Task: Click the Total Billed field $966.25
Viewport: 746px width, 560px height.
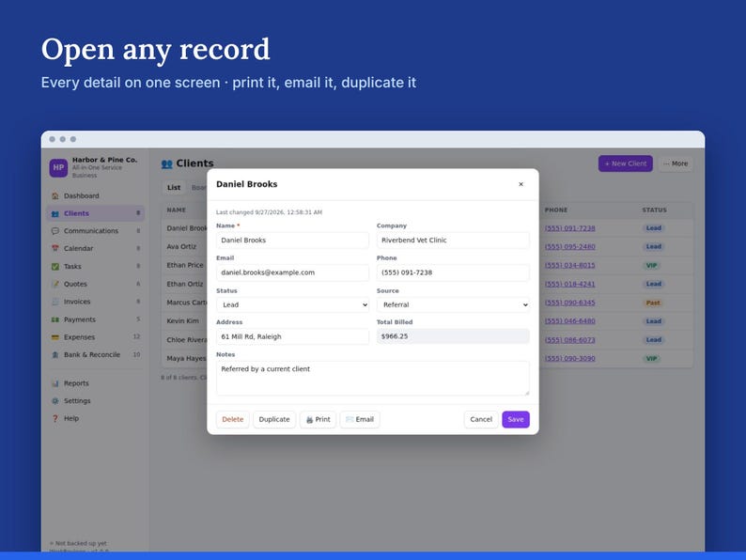Action: point(453,336)
